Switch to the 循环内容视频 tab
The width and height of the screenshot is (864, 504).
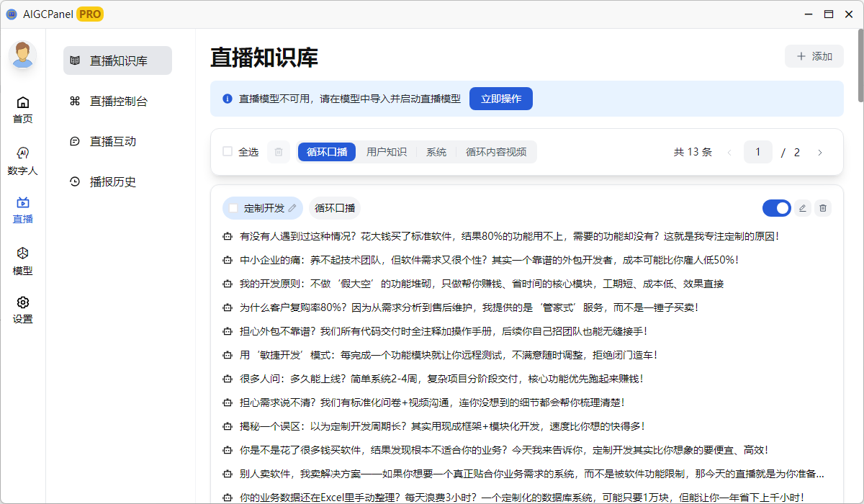tap(496, 152)
